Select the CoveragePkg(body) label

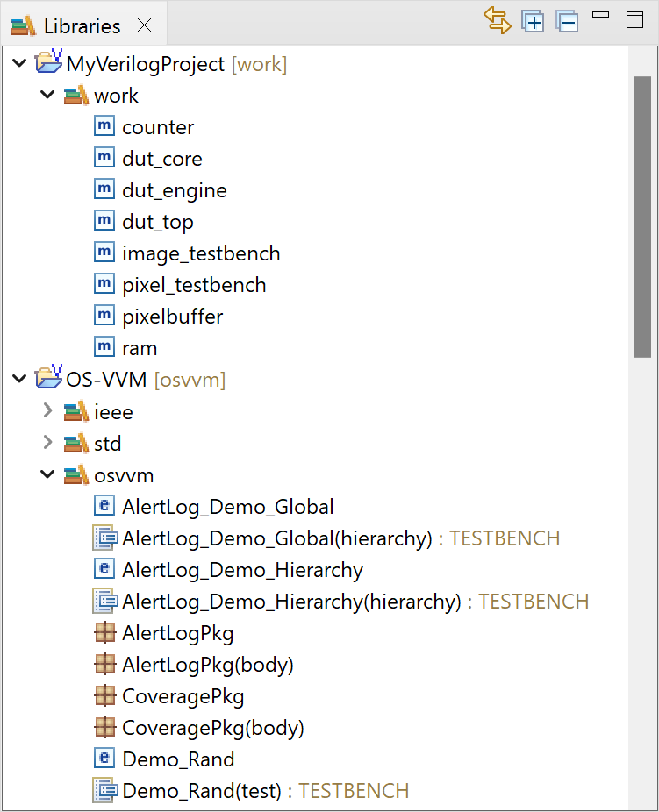(x=213, y=728)
